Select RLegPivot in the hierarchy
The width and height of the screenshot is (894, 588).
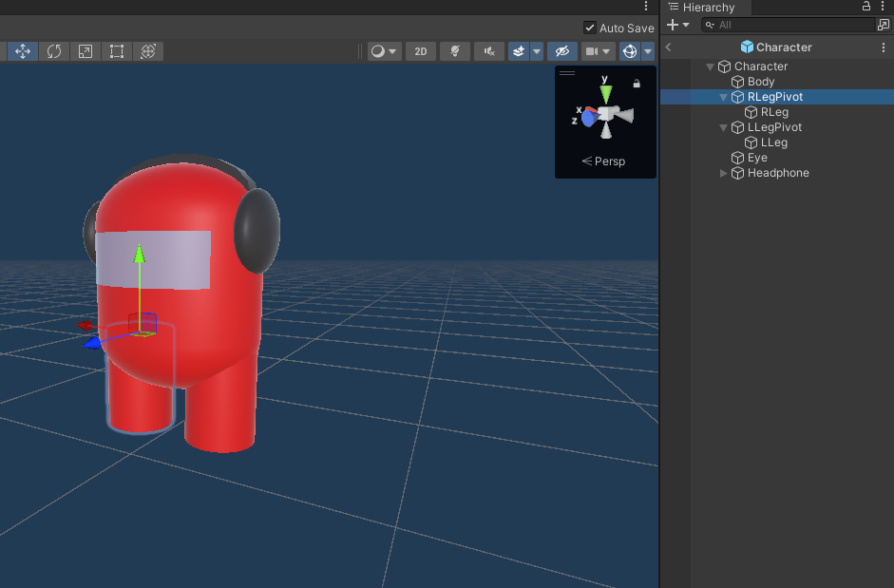click(775, 97)
